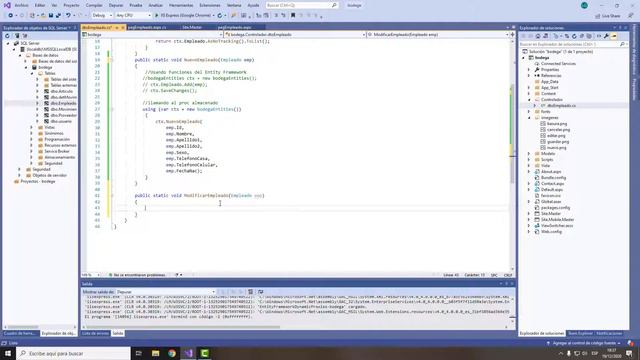Click the Windows Start button
This screenshot has height=360, width=640.
pos(8,353)
